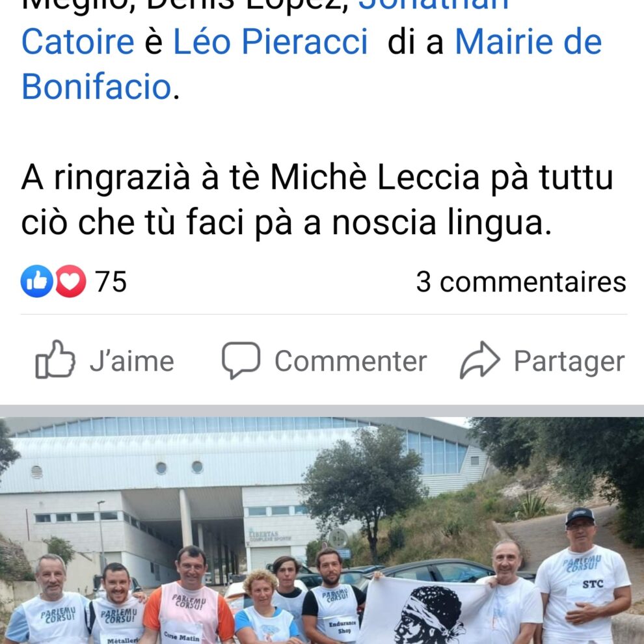Open the 3 commentaires link
This screenshot has height=644, width=644.
(521, 282)
